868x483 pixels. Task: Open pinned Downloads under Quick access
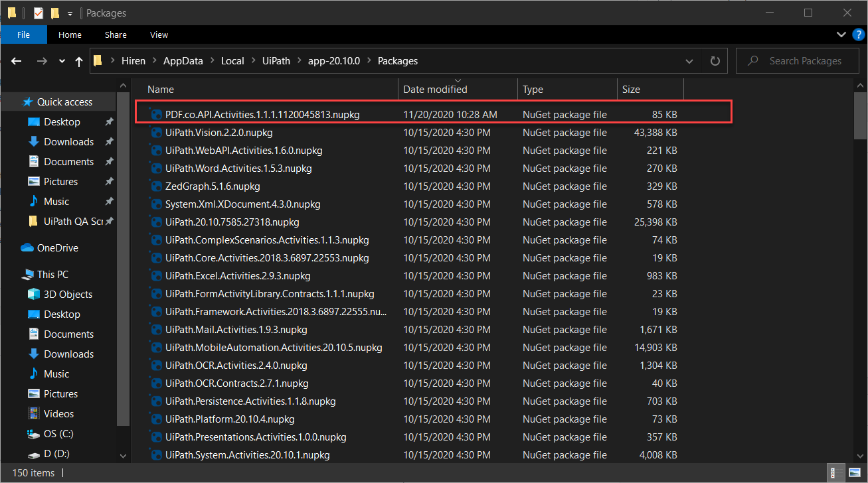point(68,142)
